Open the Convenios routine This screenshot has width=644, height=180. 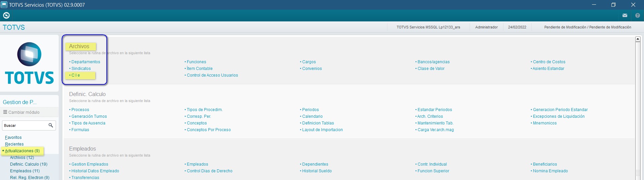point(312,69)
